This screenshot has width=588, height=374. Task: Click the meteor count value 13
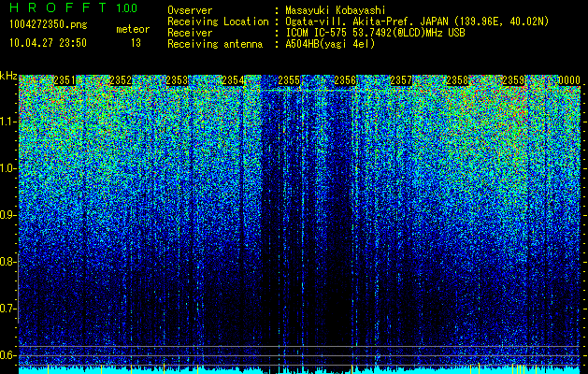point(136,43)
